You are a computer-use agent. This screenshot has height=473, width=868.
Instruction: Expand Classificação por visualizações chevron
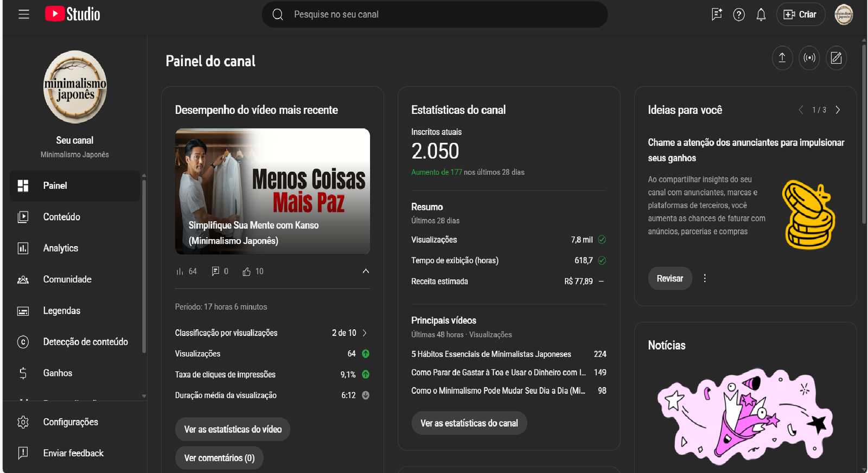(x=365, y=333)
